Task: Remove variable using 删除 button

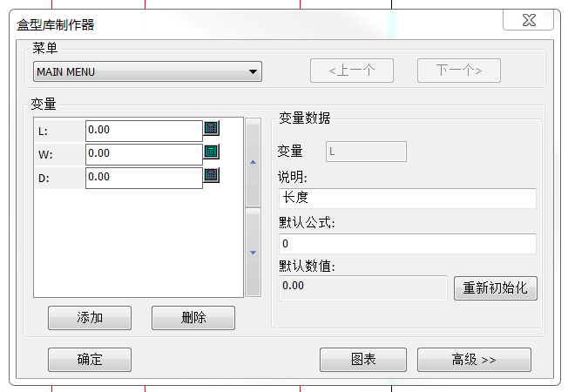Action: coord(193,318)
